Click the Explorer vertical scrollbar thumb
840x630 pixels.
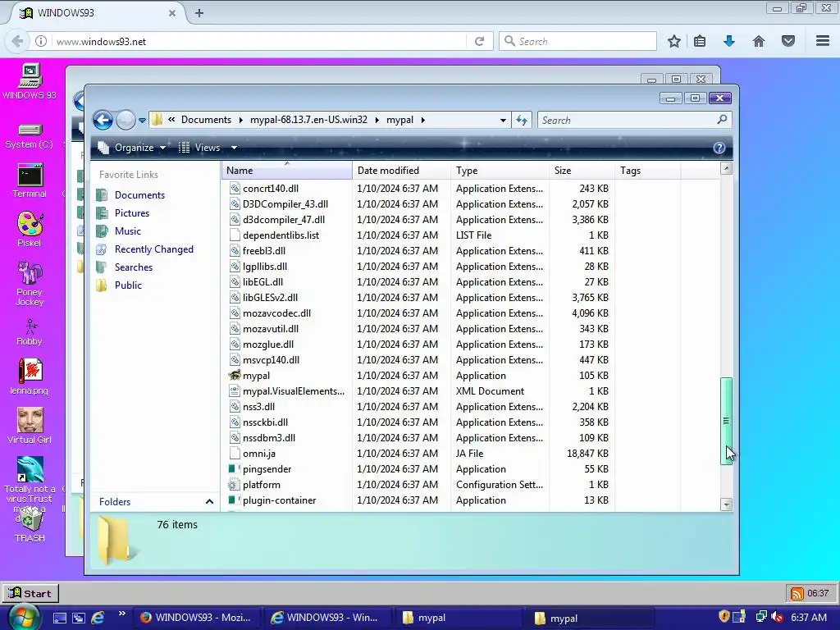(727, 421)
